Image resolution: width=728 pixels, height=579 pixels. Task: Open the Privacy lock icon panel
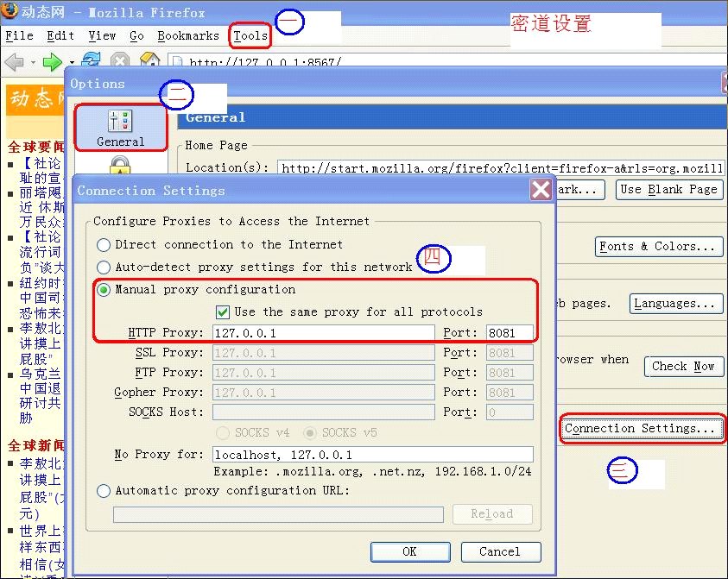tap(120, 166)
